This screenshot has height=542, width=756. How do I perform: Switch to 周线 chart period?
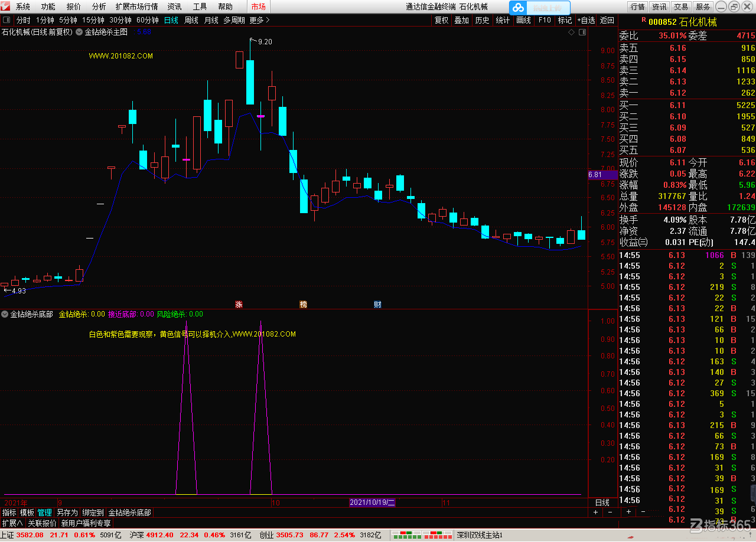(x=191, y=19)
